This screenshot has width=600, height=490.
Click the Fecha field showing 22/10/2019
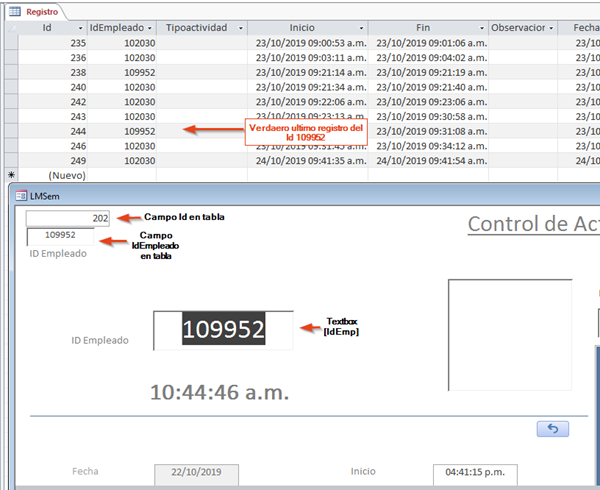pos(196,473)
